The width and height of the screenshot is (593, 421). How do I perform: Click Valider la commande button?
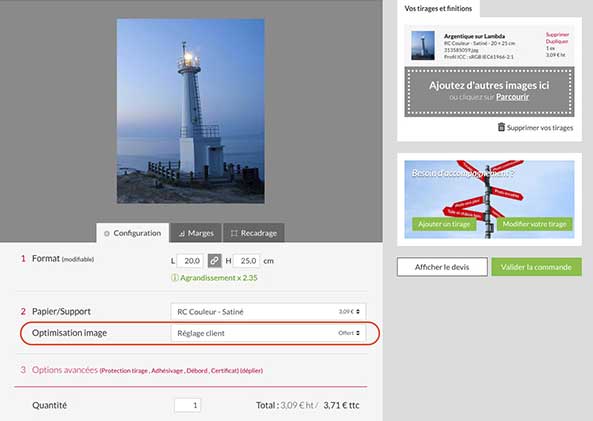536,267
